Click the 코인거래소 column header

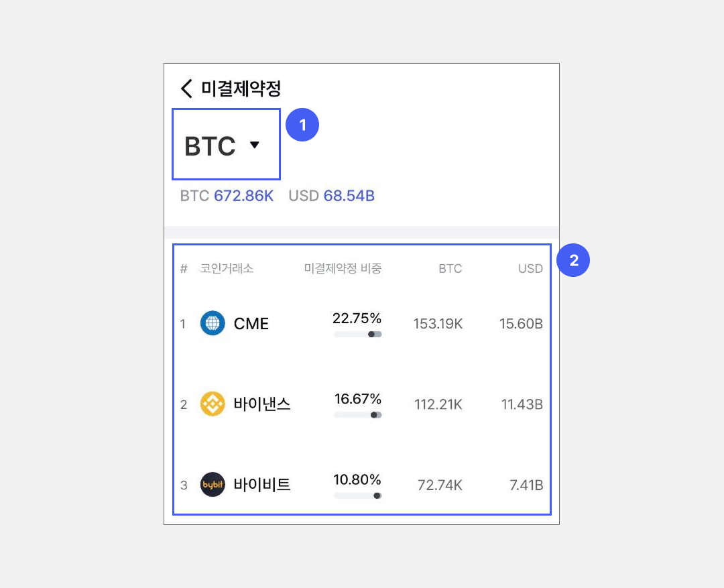pyautogui.click(x=227, y=269)
